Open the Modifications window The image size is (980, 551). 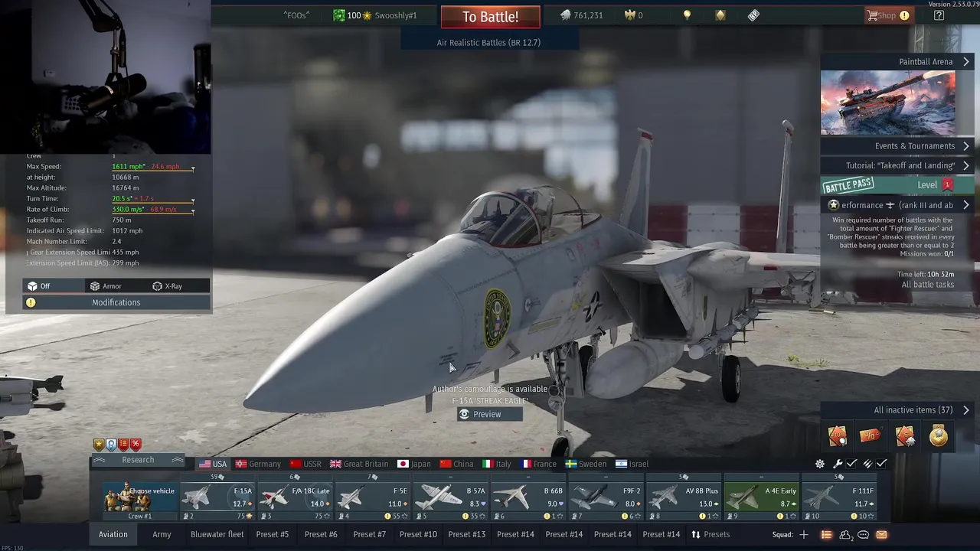coord(116,302)
